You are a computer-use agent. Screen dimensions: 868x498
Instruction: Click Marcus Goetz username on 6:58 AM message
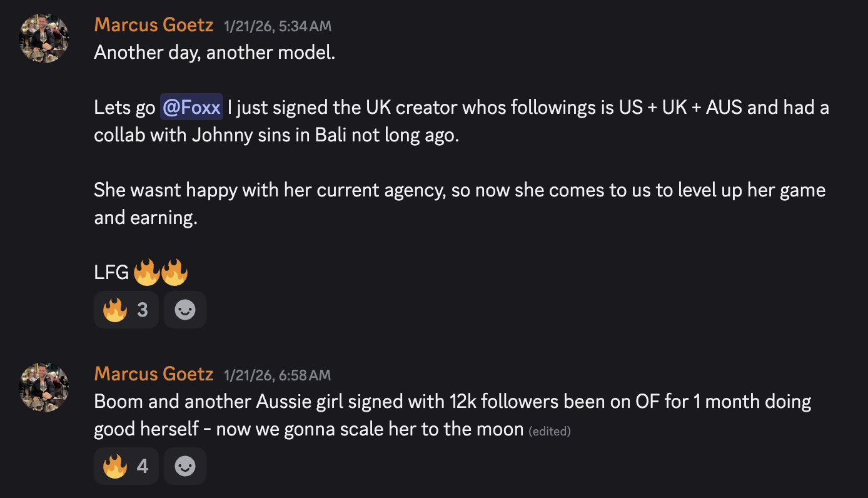click(154, 374)
